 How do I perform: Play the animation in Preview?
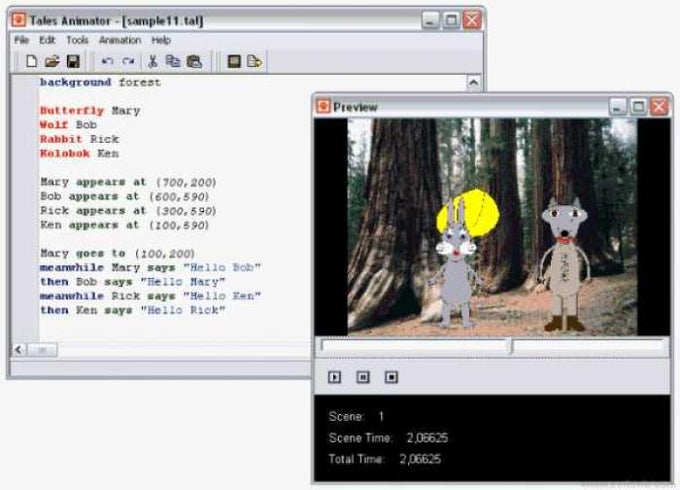(x=334, y=377)
